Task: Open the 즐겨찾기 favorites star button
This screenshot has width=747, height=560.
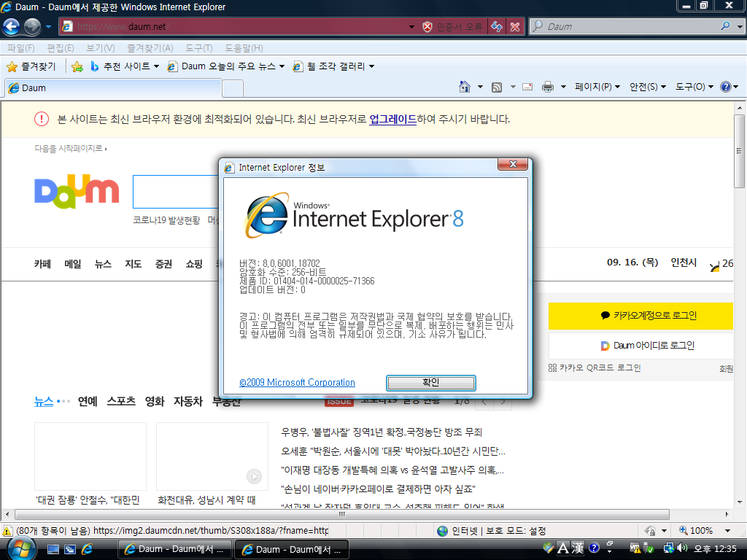Action: click(31, 66)
